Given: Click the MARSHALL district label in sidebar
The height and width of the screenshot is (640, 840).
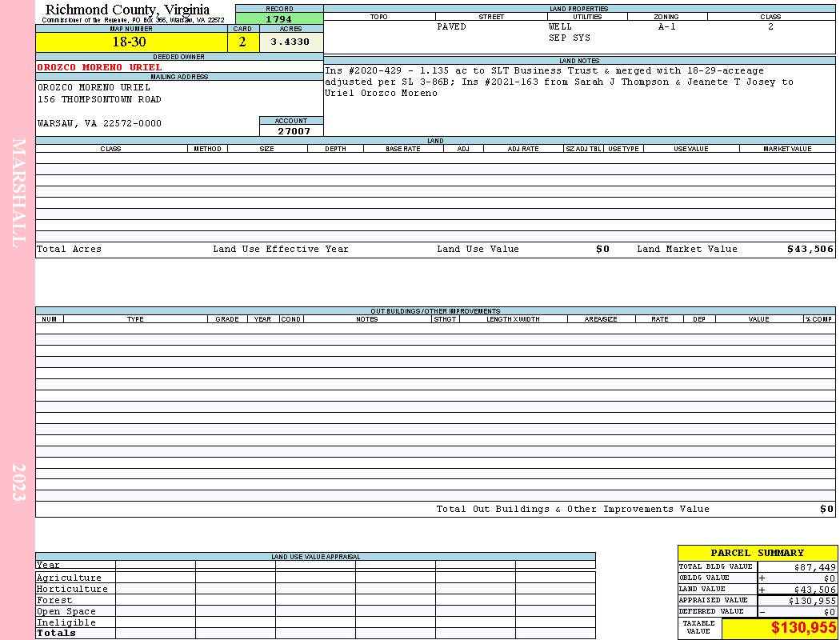Looking at the screenshot, I should (x=18, y=193).
